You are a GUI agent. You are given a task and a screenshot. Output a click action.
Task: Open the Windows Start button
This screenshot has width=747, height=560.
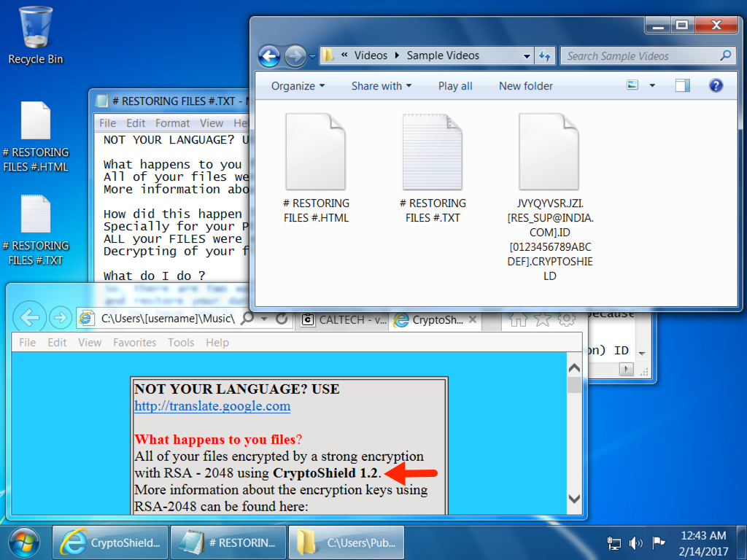point(24,542)
